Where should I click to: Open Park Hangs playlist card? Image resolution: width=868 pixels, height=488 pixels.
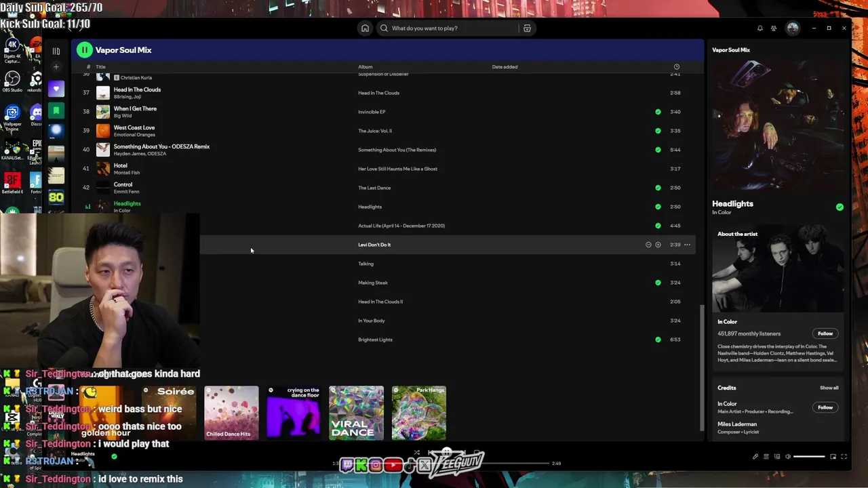click(418, 413)
